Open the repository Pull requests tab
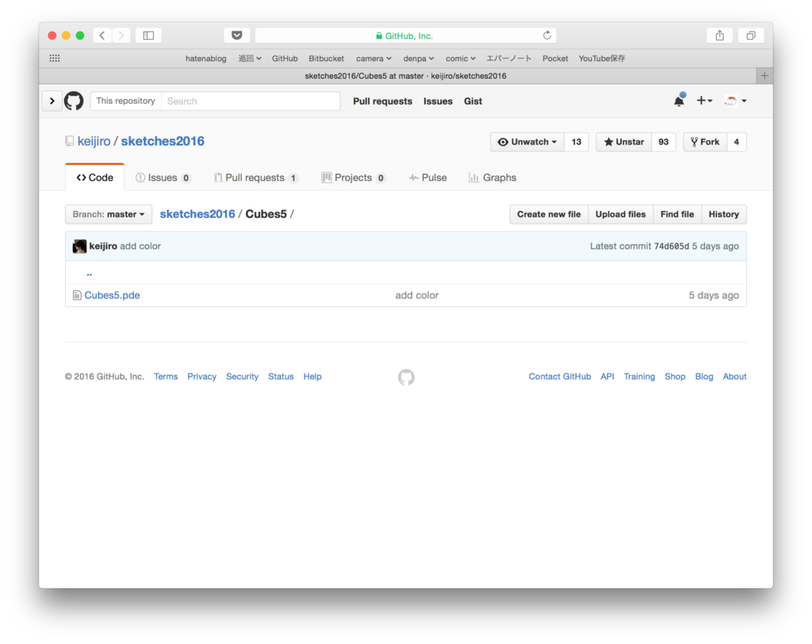This screenshot has width=812, height=644. click(x=256, y=177)
